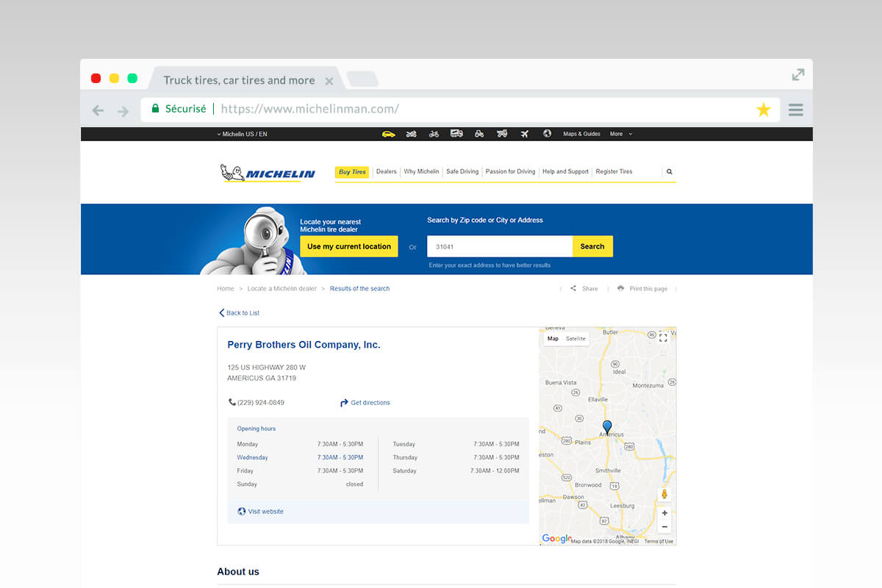Viewport: 882px width, 588px height.
Task: Click the Michelin logo
Action: (268, 173)
